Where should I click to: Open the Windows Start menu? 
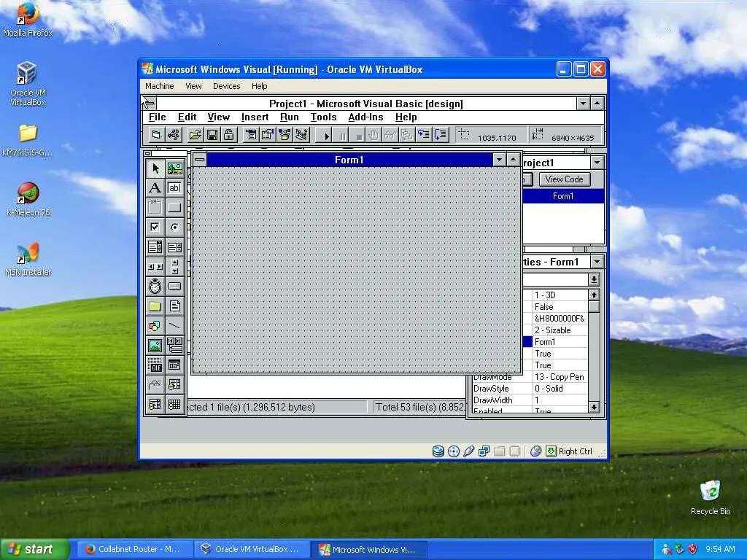pos(34,550)
